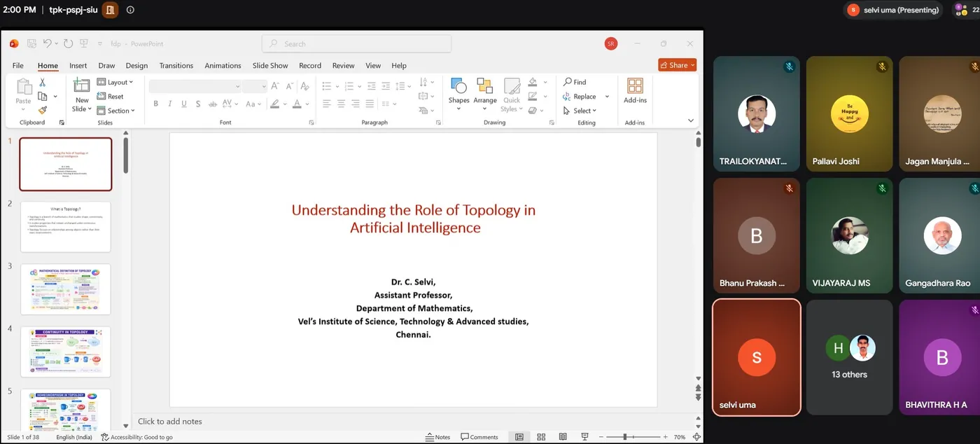Open Add-ins from the ribbon

click(635, 91)
